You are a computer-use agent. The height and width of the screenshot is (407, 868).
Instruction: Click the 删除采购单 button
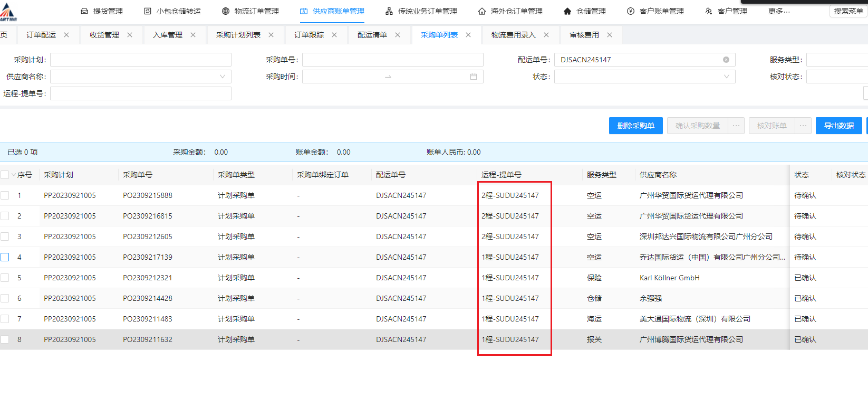click(635, 126)
